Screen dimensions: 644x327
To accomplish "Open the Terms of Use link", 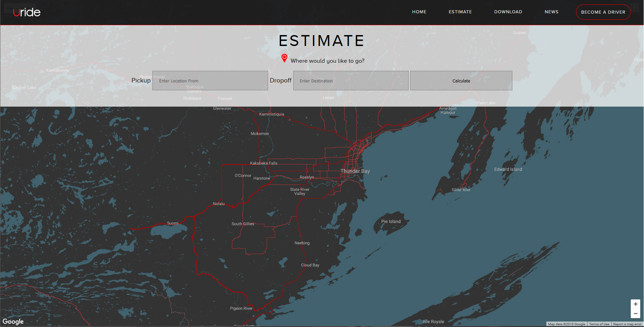I will click(x=599, y=324).
